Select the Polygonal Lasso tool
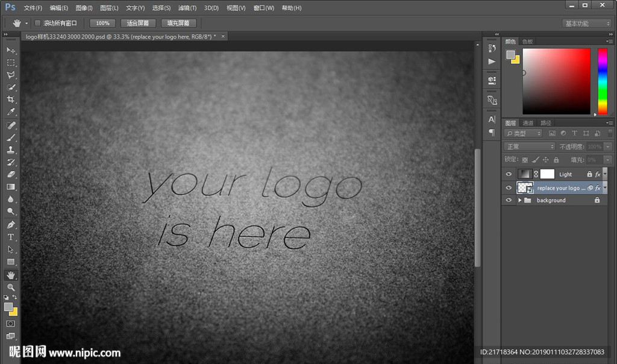Viewport: 617px width, 364px height. 11,75
